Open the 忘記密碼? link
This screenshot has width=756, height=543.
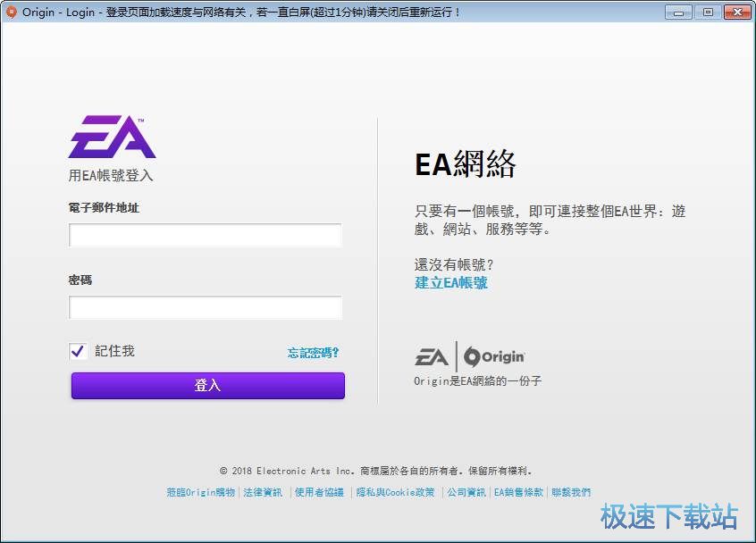click(x=313, y=353)
